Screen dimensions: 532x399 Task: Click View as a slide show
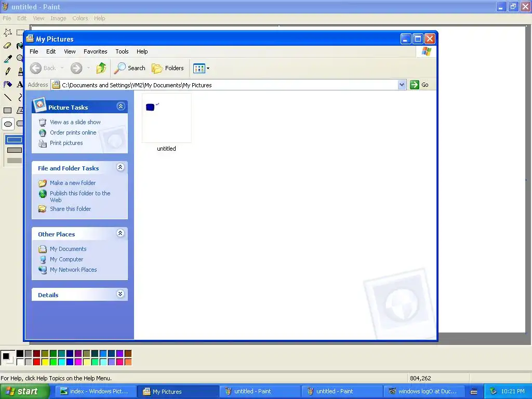coord(75,122)
